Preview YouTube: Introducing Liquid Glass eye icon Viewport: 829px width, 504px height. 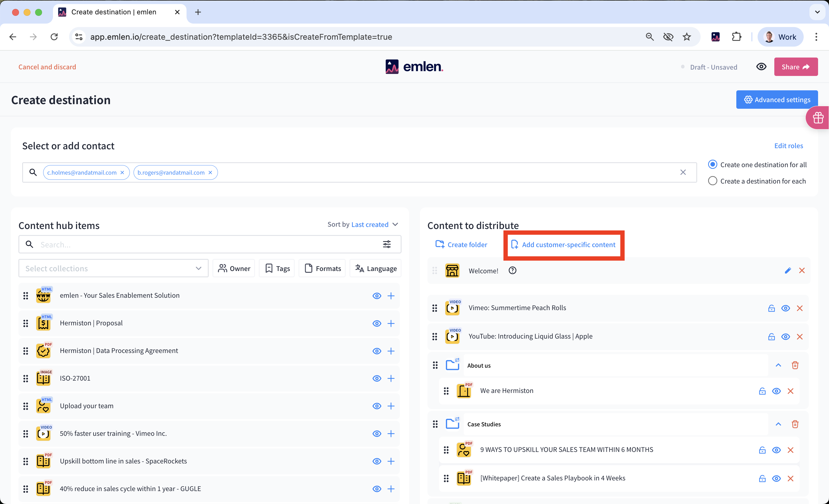[x=785, y=337]
